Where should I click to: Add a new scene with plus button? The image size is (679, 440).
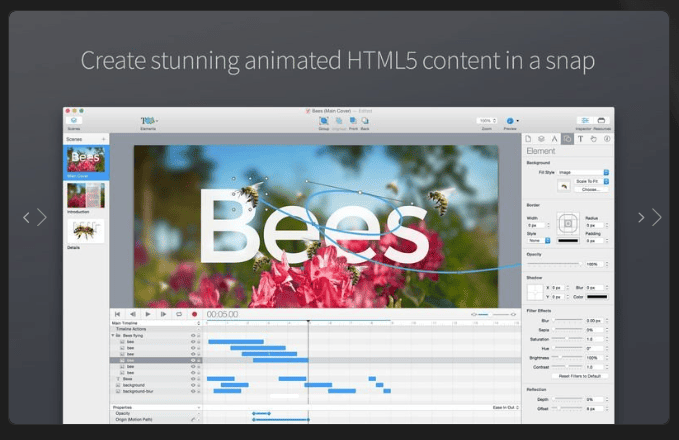pyautogui.click(x=103, y=139)
